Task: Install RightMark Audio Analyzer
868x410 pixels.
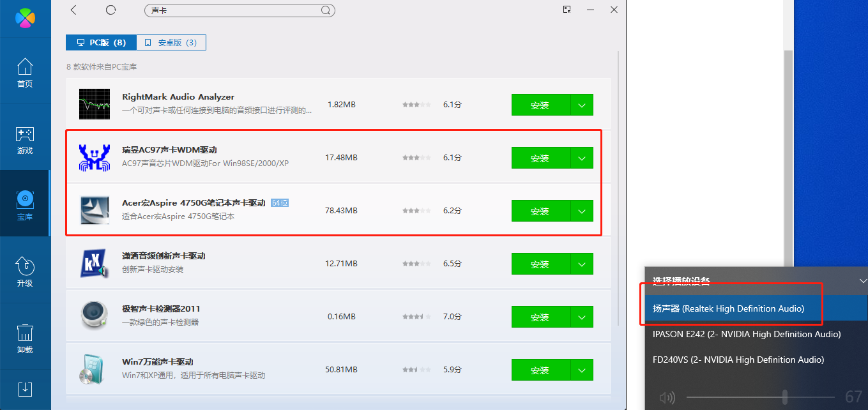Action: coord(540,105)
